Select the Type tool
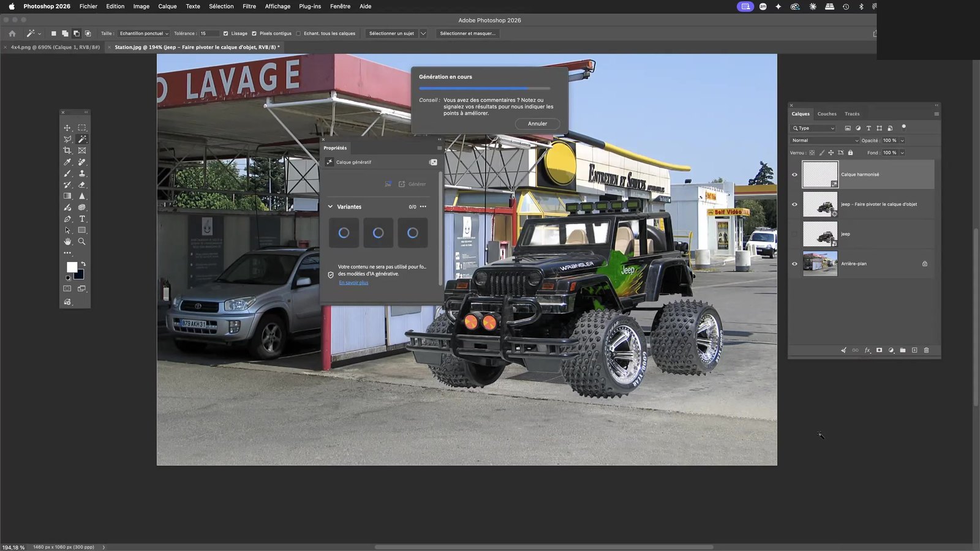The width and height of the screenshot is (980, 551). (82, 219)
